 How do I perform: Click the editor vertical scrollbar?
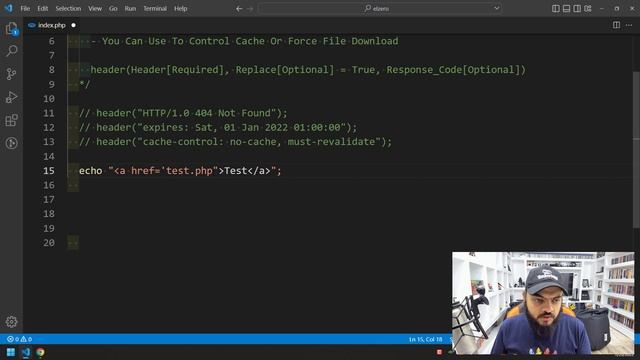click(x=636, y=149)
